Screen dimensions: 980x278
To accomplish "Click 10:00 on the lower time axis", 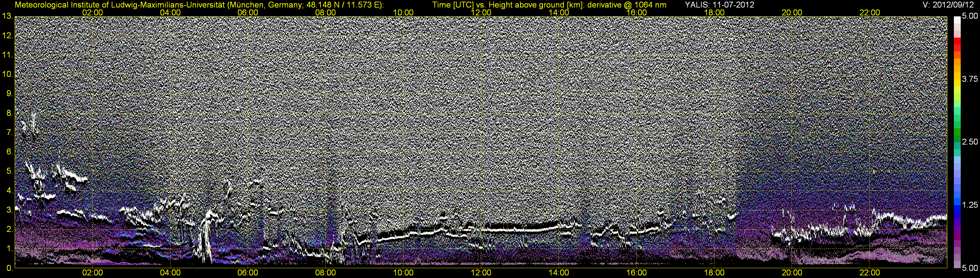I will tap(403, 273).
